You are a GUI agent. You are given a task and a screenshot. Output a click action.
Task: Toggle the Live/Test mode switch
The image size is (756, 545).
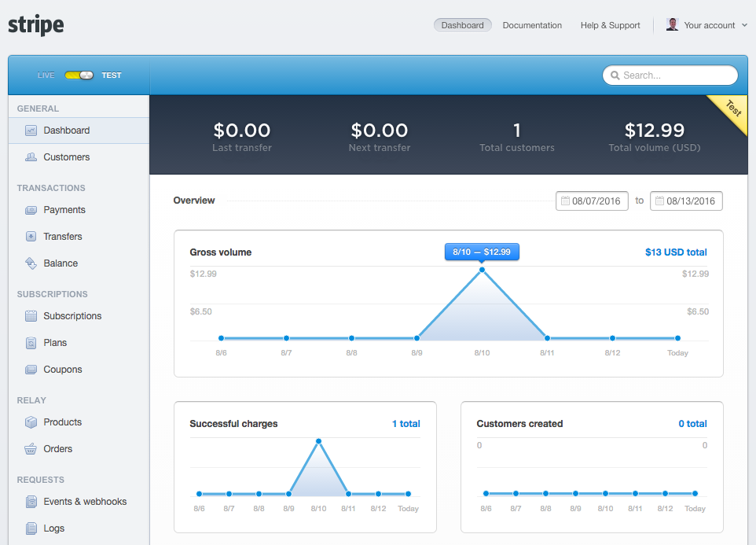79,75
